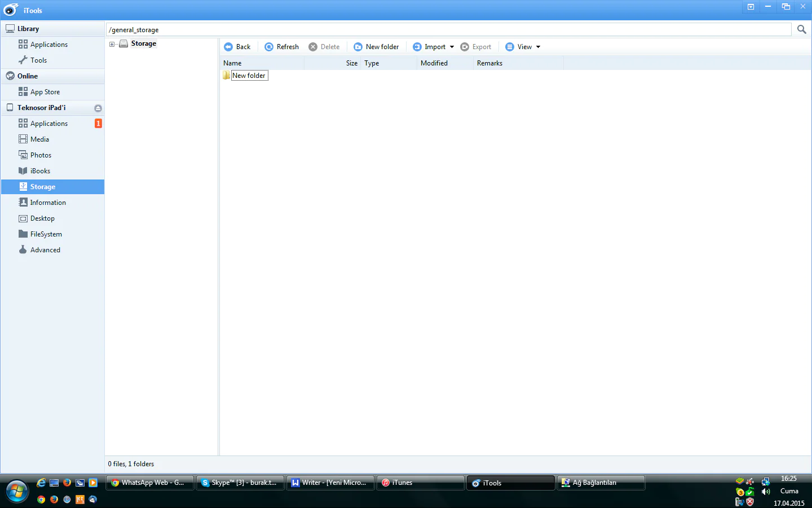The width and height of the screenshot is (812, 508).
Task: Open Photos in device sidebar
Action: [41, 155]
